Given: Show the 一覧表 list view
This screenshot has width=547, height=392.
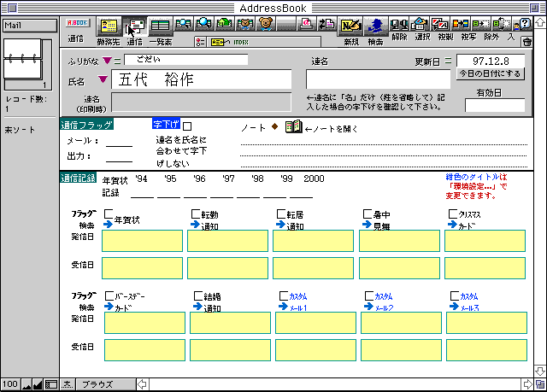Looking at the screenshot, I should pyautogui.click(x=160, y=26).
